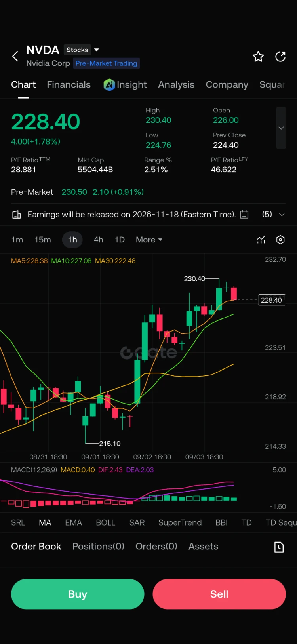Expand the price details chevron panel
Screen dimensions: 297x644
(x=281, y=128)
